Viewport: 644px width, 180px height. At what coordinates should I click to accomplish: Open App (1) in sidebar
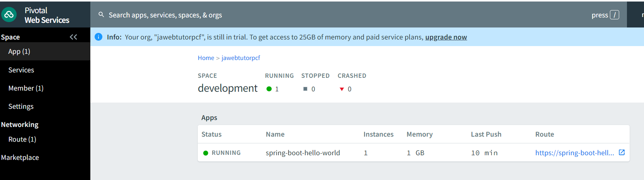[x=19, y=51]
